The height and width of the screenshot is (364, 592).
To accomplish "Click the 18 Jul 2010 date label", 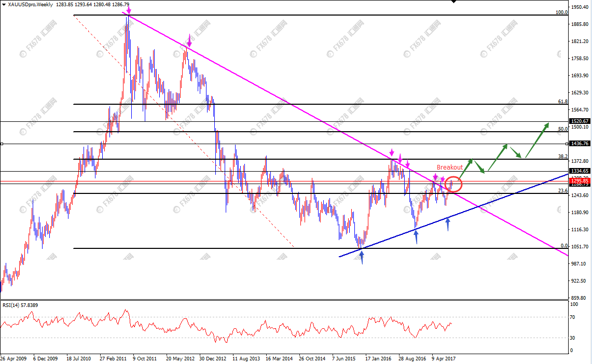I will click(x=78, y=359).
